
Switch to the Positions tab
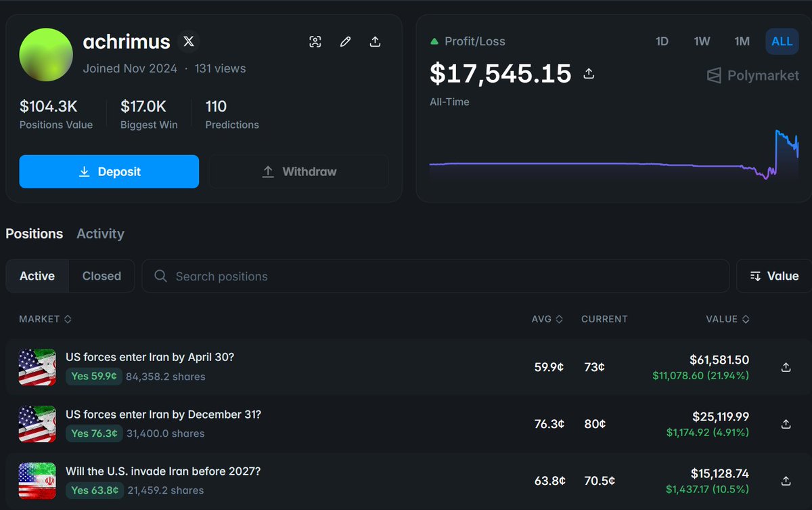[x=35, y=234]
